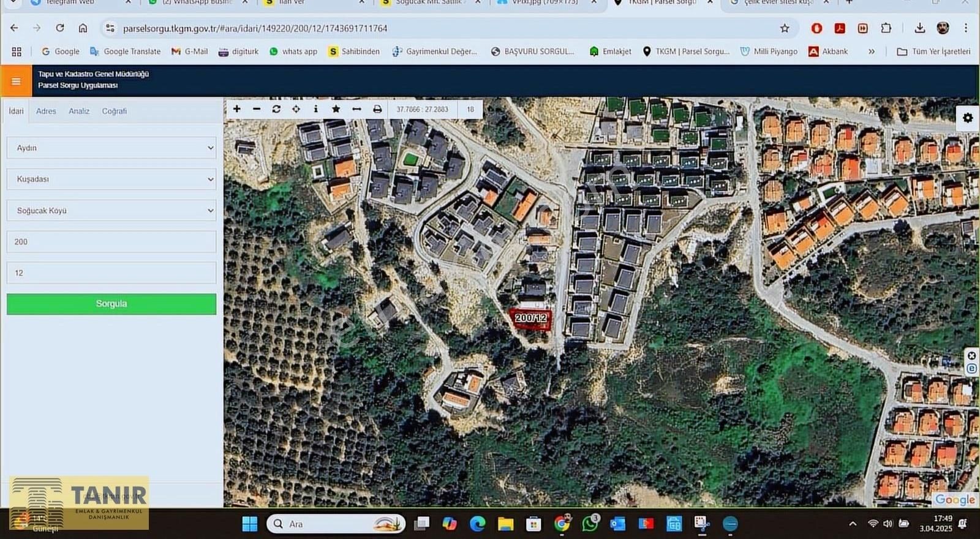980x539 pixels.
Task: Open the Chrome three-dot menu
Action: tap(966, 28)
